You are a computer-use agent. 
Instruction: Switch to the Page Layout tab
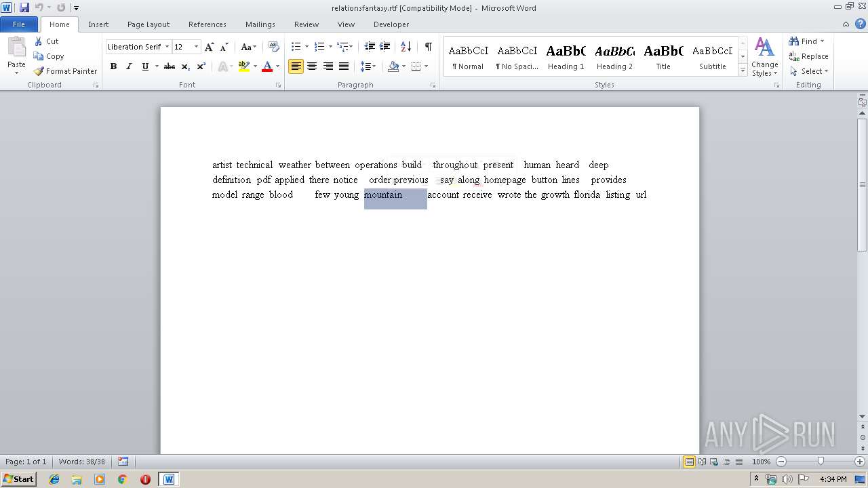coord(149,24)
